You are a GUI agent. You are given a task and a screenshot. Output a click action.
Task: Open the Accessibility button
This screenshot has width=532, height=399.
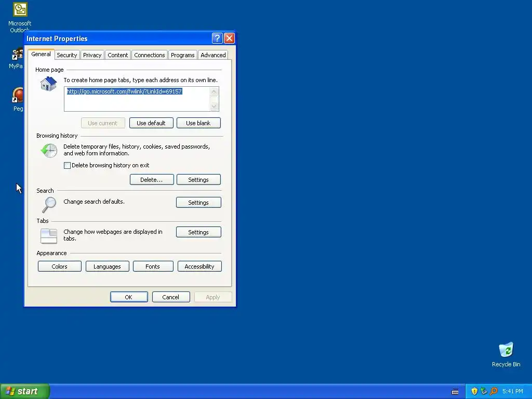point(199,267)
